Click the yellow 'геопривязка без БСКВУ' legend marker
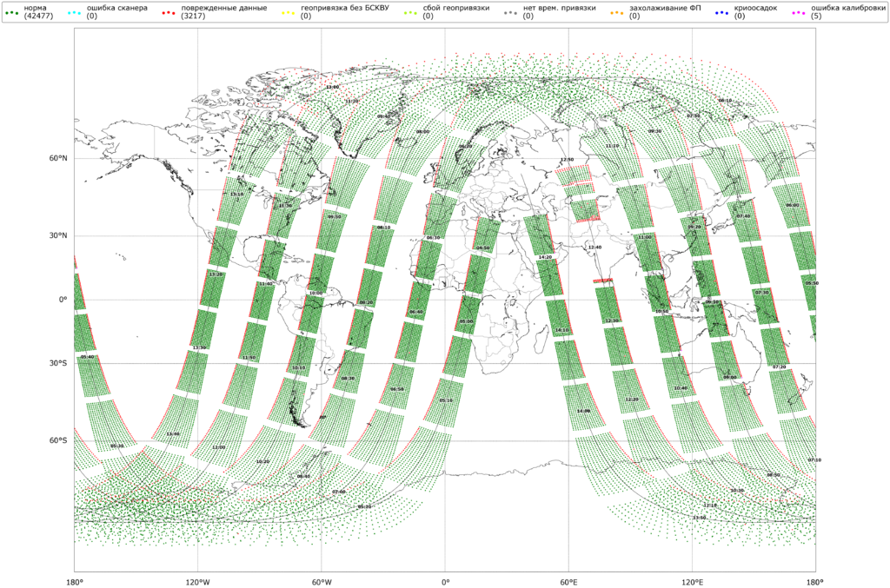This screenshot has height=588, width=890. [x=287, y=12]
